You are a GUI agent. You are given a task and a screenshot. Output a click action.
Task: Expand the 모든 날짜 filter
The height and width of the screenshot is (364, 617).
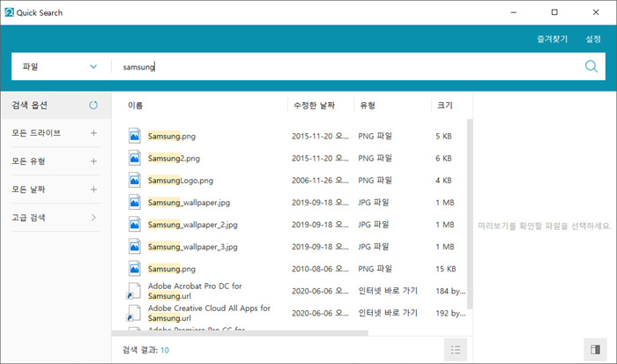(93, 189)
